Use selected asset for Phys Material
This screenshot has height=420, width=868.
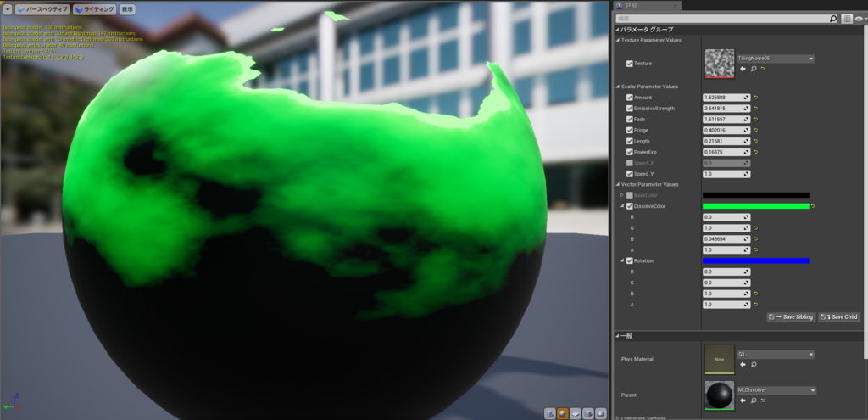(x=743, y=365)
